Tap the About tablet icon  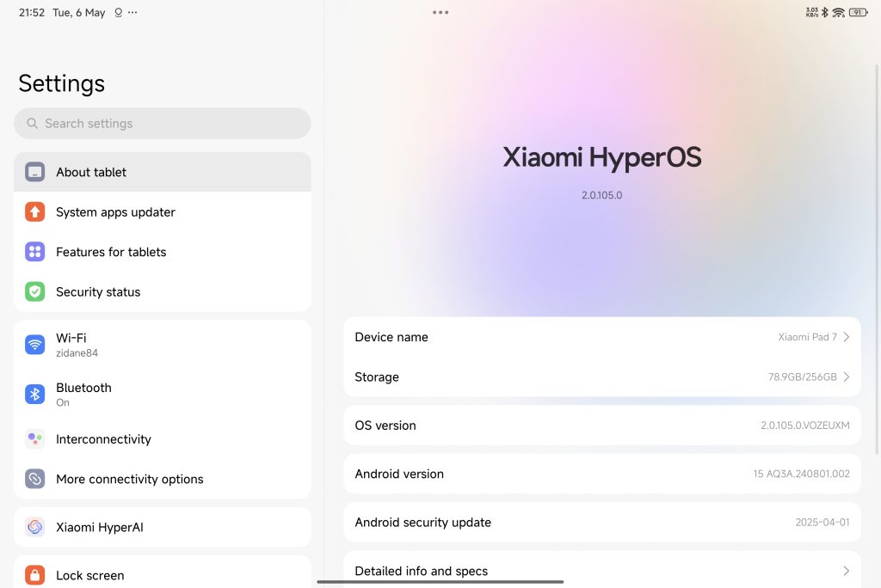click(34, 172)
